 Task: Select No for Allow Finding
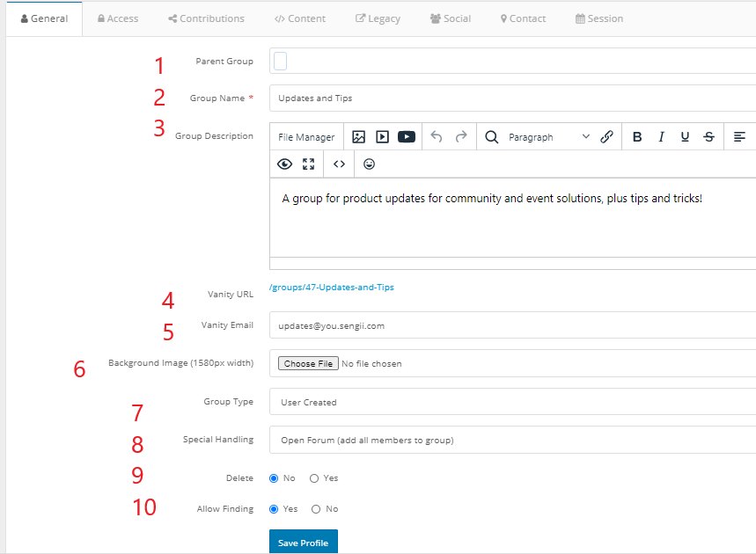pyautogui.click(x=316, y=509)
